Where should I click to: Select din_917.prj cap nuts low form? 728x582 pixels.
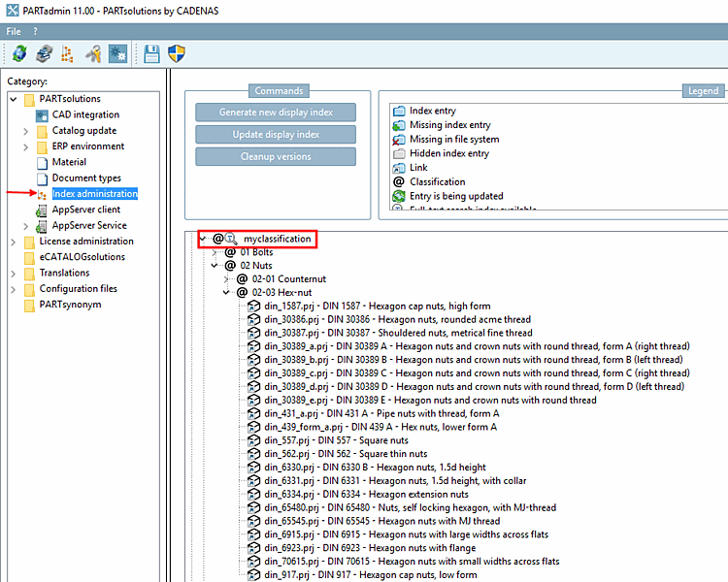tap(371, 575)
